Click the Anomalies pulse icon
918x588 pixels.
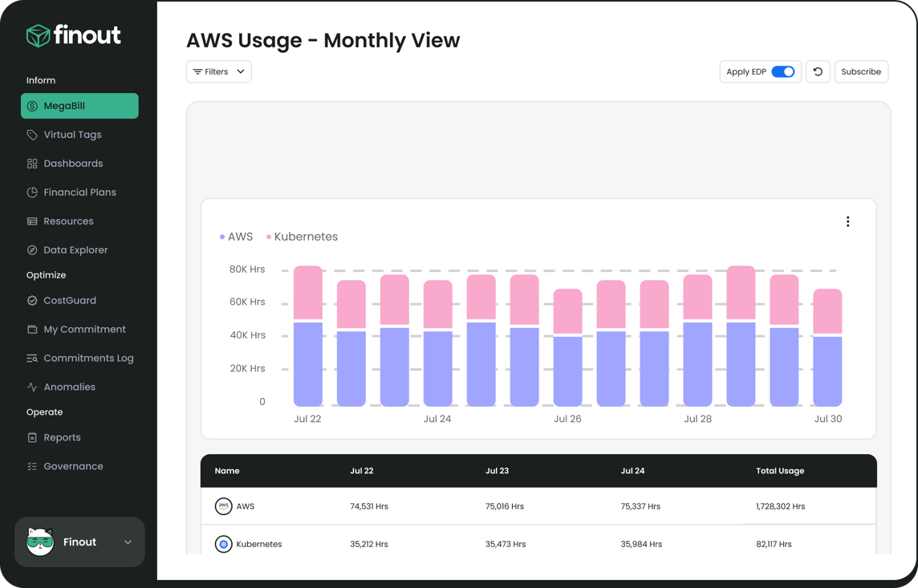pyautogui.click(x=32, y=387)
